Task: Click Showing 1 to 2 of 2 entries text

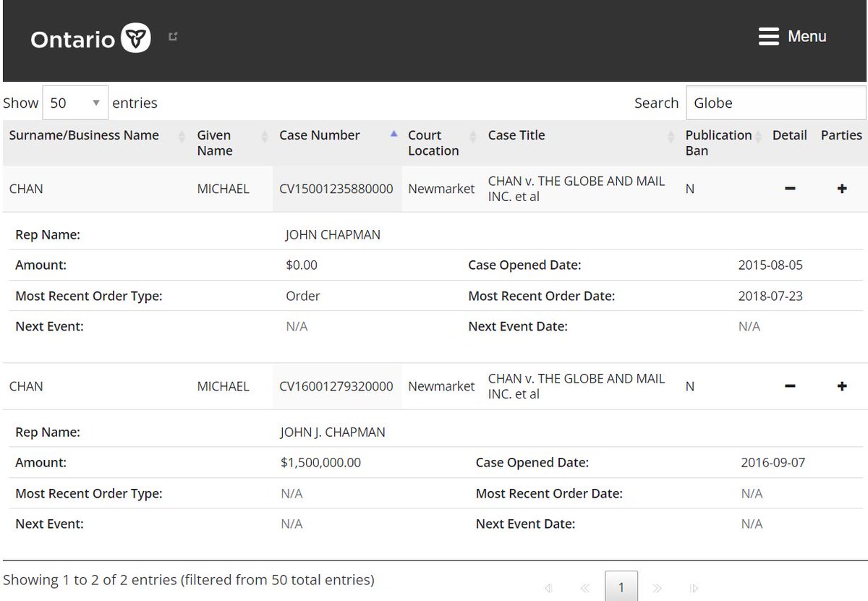Action: pyautogui.click(x=189, y=580)
